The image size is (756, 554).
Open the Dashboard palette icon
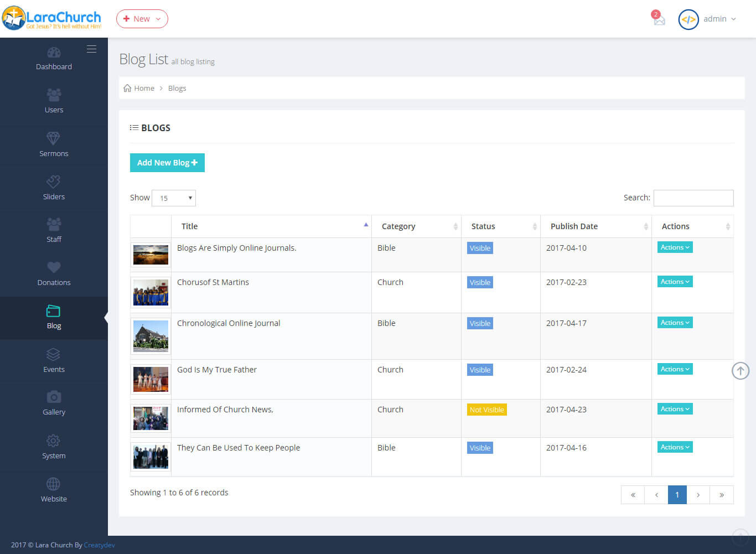54,53
